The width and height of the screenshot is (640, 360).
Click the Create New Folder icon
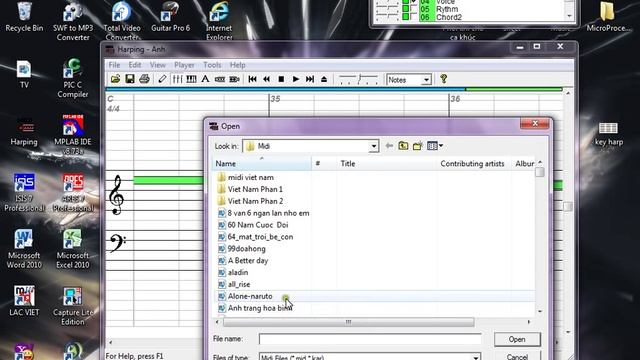tap(418, 146)
